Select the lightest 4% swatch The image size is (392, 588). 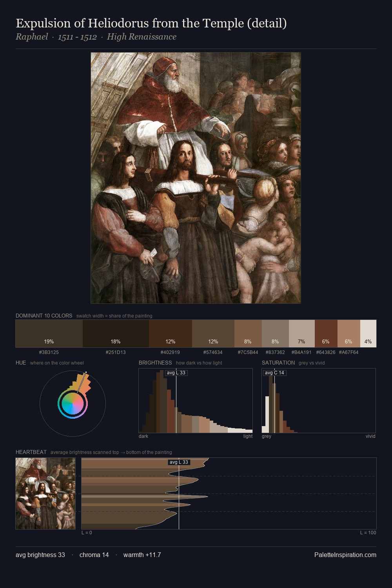click(368, 334)
